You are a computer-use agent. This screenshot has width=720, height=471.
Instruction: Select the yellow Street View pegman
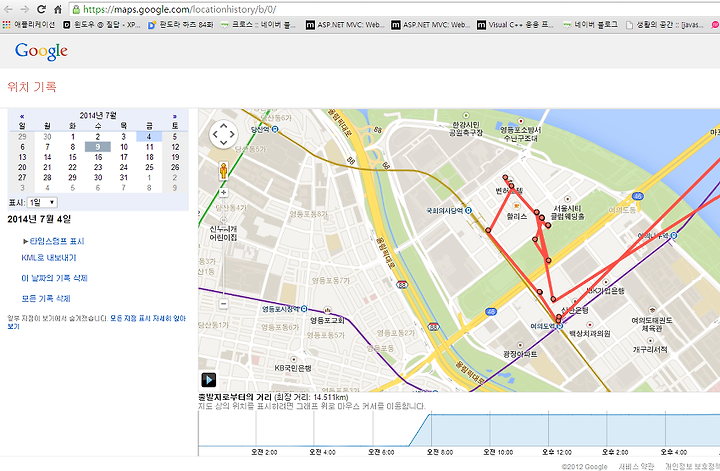click(x=223, y=170)
